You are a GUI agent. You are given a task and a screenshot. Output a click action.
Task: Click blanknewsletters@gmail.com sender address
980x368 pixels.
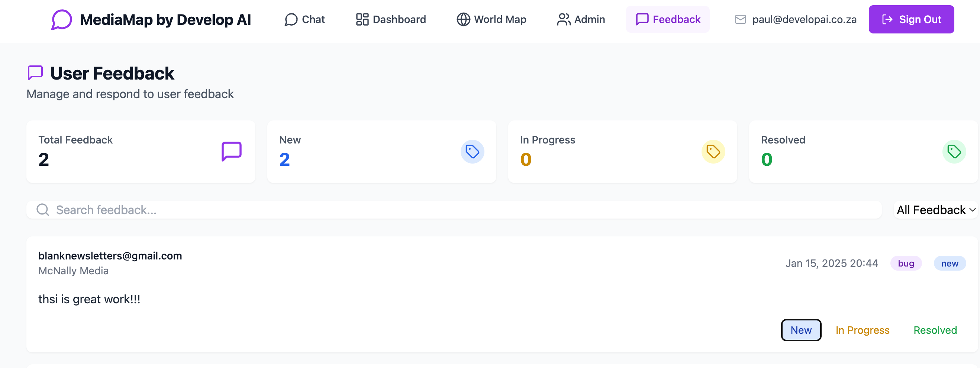click(110, 256)
